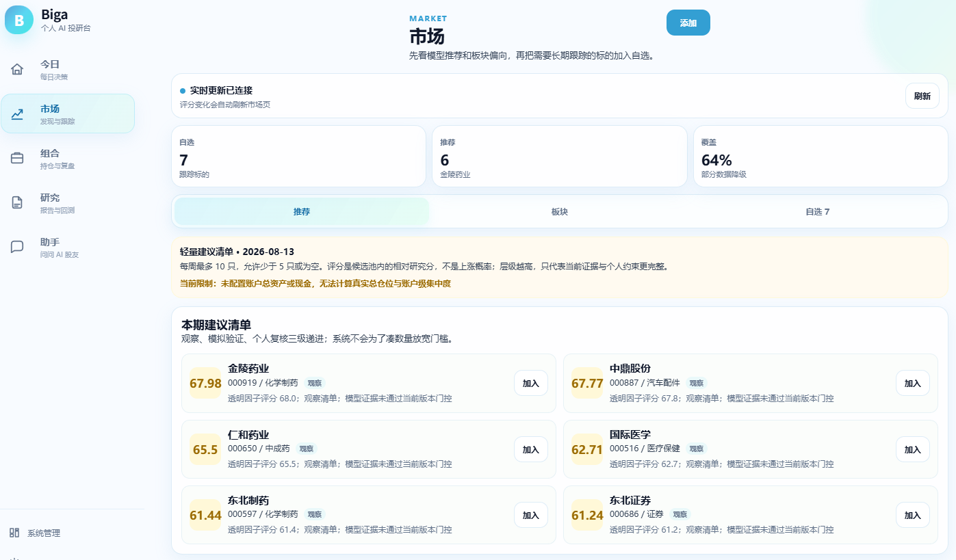Click the briefcase icon beside 组合
This screenshot has width=956, height=560.
tap(17, 158)
